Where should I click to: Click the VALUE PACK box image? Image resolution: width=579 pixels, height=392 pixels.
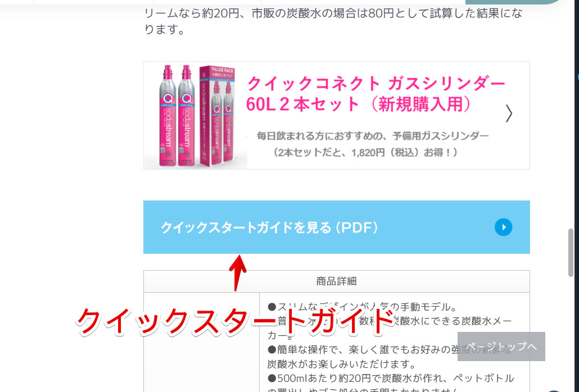pos(218,116)
